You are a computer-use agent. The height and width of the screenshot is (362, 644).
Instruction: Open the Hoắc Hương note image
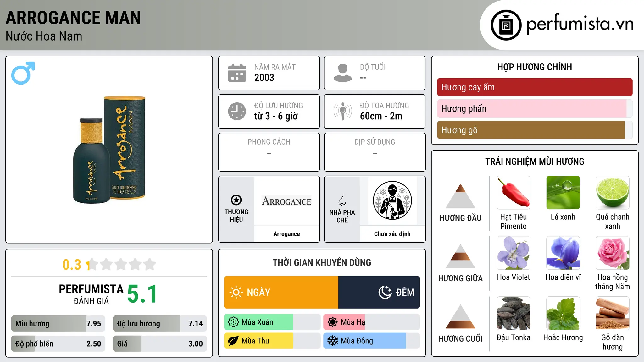[563, 313]
